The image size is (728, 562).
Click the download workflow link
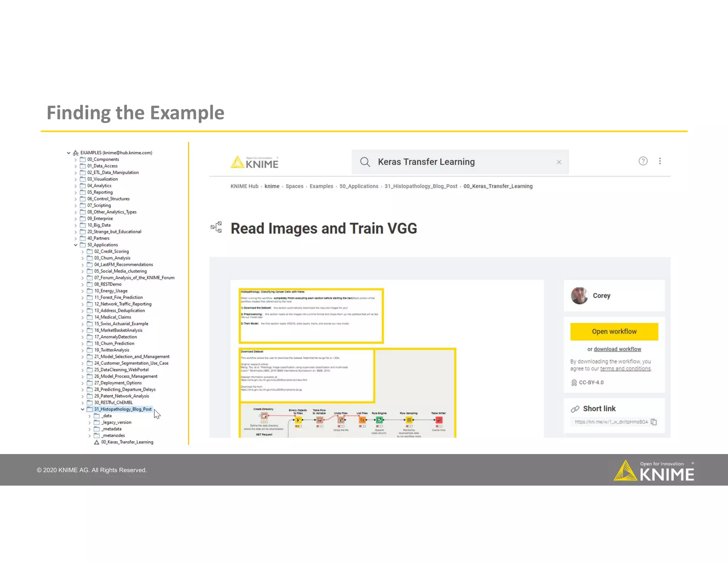tap(617, 349)
